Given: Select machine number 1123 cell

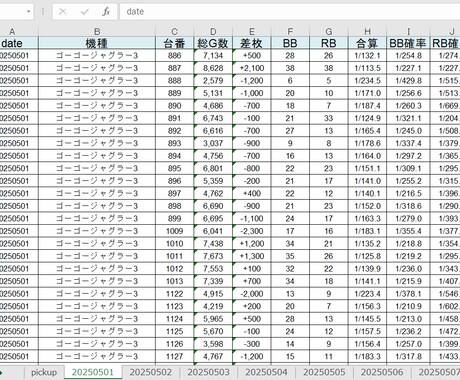Looking at the screenshot, I should tap(174, 306).
